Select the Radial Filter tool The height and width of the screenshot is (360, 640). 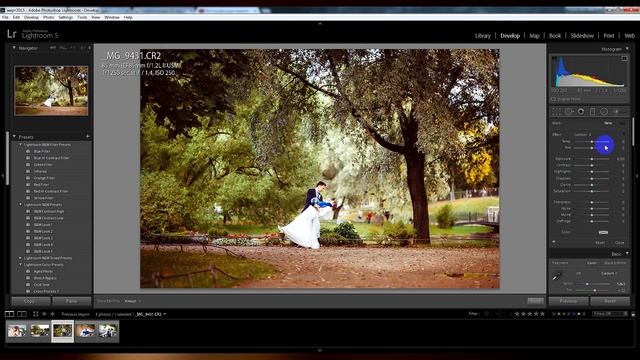click(x=604, y=111)
